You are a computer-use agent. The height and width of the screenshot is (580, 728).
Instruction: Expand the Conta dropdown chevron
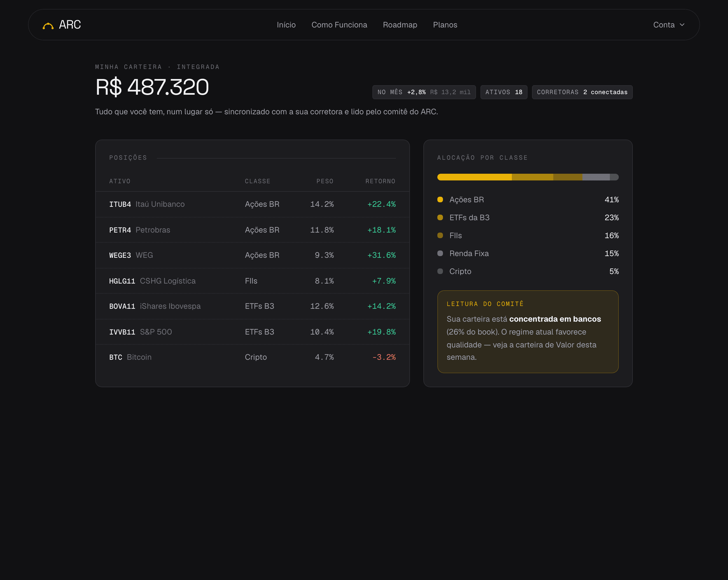tap(682, 25)
